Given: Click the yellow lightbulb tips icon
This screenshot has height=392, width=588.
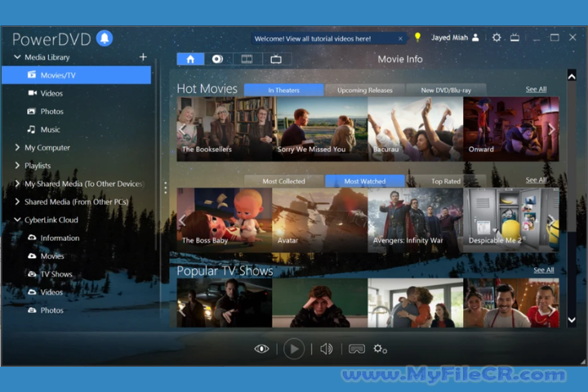Looking at the screenshot, I should point(417,37).
